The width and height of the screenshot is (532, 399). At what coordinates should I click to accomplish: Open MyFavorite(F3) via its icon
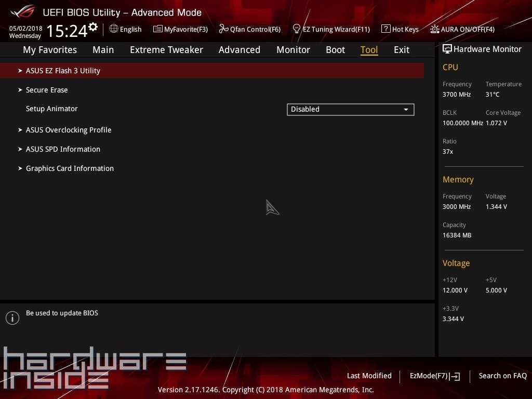(158, 29)
